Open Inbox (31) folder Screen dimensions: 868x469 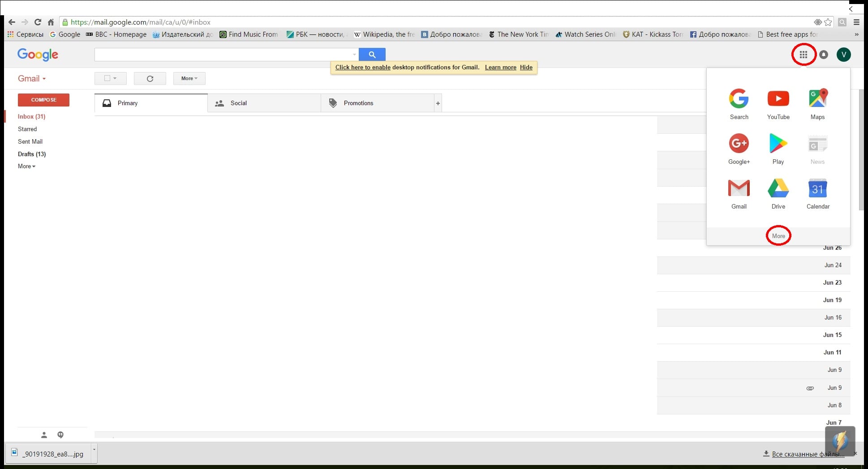coord(31,116)
